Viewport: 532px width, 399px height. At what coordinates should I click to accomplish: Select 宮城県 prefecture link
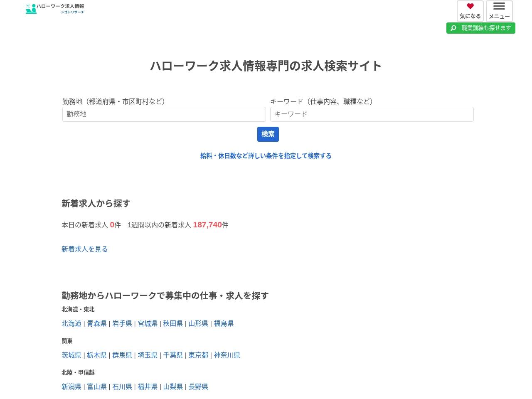148,323
